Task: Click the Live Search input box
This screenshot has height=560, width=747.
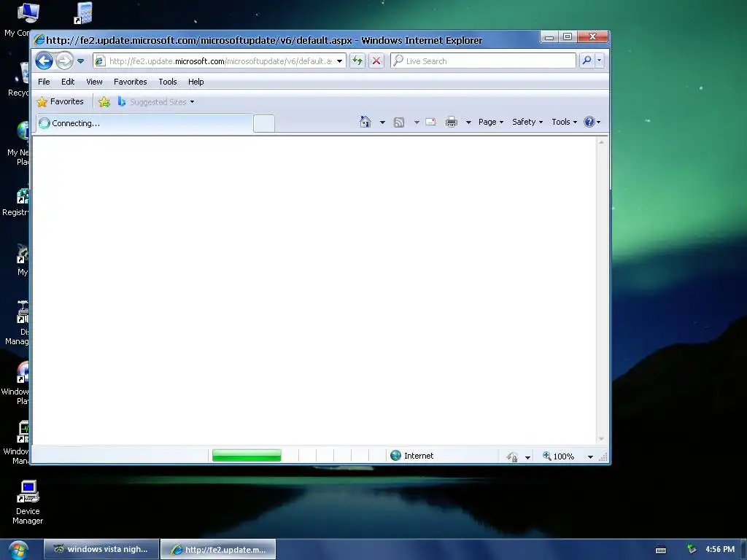Action: (x=484, y=61)
